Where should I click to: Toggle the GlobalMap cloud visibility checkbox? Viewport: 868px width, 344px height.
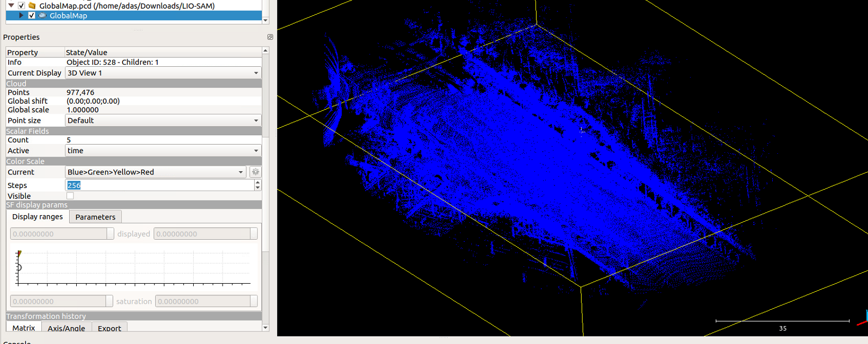click(32, 16)
